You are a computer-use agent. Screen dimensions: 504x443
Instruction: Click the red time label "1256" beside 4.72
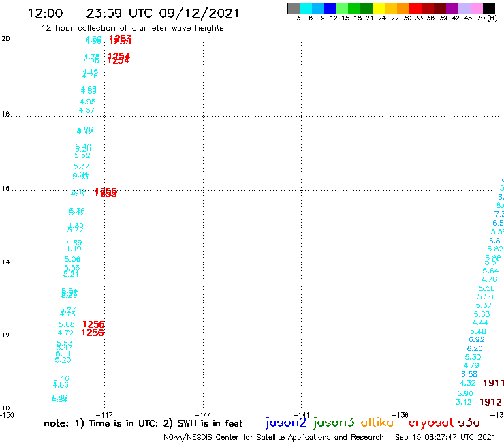point(93,333)
